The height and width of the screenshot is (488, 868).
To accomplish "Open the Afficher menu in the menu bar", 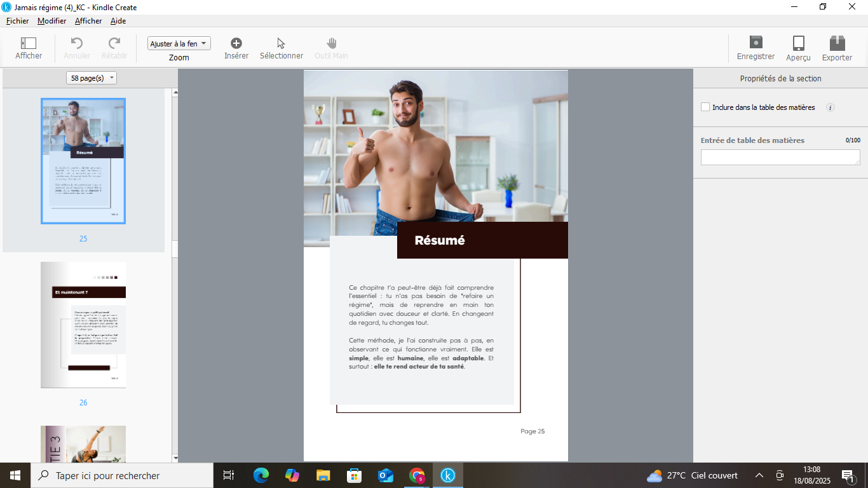I will pyautogui.click(x=88, y=21).
